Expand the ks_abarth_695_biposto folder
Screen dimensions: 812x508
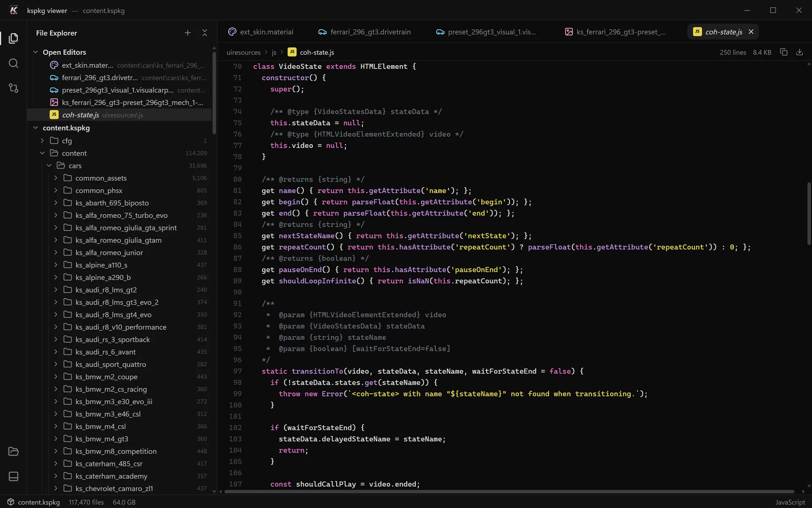tap(56, 203)
